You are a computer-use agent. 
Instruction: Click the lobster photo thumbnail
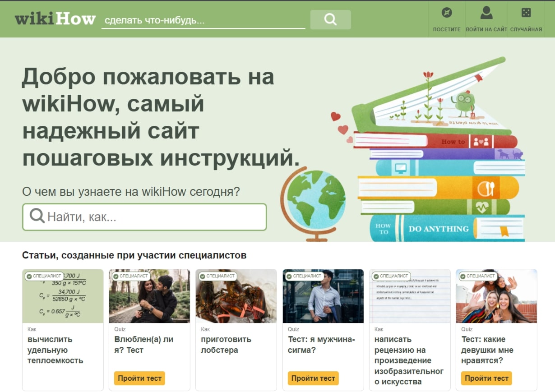[x=236, y=296]
